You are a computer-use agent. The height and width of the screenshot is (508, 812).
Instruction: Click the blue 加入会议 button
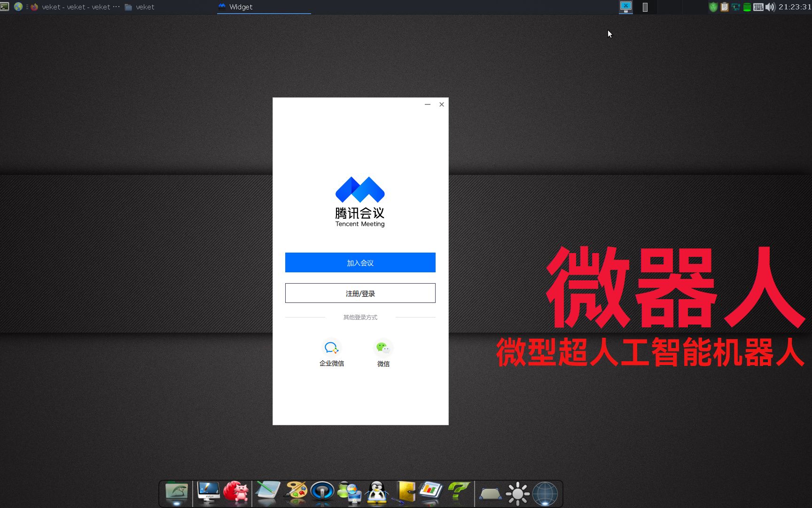click(360, 262)
